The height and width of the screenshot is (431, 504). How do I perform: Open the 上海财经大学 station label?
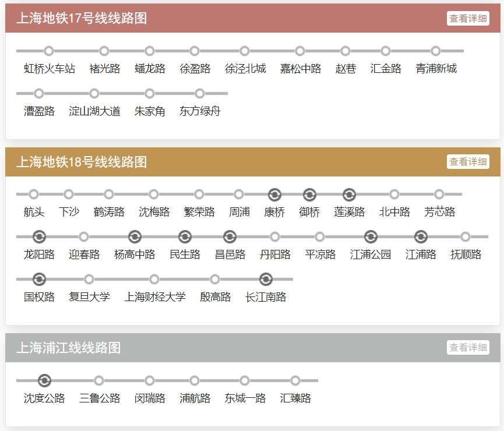point(155,297)
